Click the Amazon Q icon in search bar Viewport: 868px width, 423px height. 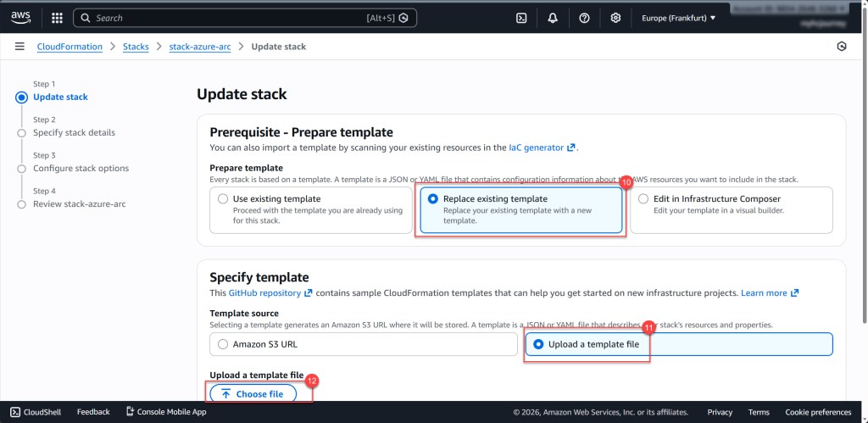click(404, 18)
